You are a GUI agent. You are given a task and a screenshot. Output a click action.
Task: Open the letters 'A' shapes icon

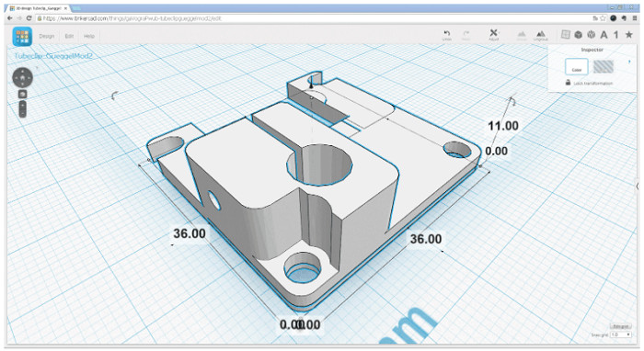tap(604, 35)
